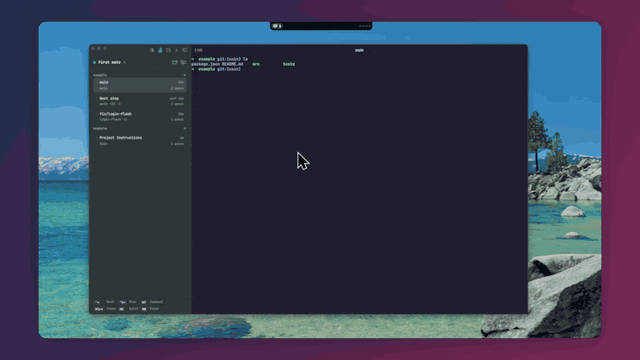Click the second project group header label
The width and height of the screenshot is (640, 360).
(100, 129)
